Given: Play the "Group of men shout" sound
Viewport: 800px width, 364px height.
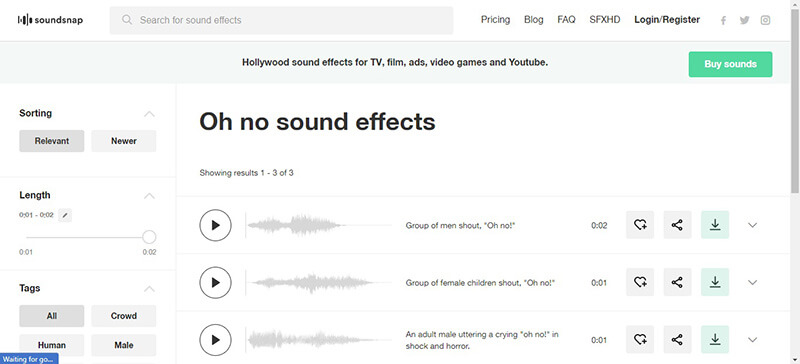Looking at the screenshot, I should click(x=215, y=225).
